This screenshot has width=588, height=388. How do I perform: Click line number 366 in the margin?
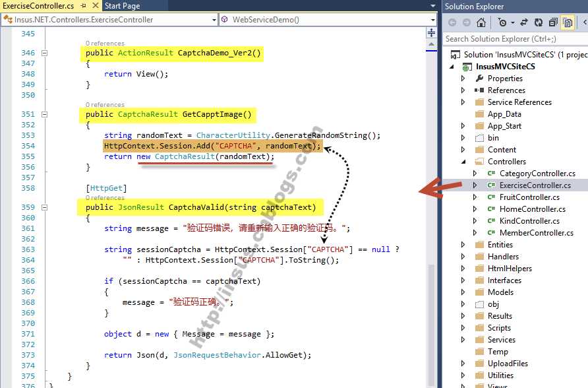point(28,281)
